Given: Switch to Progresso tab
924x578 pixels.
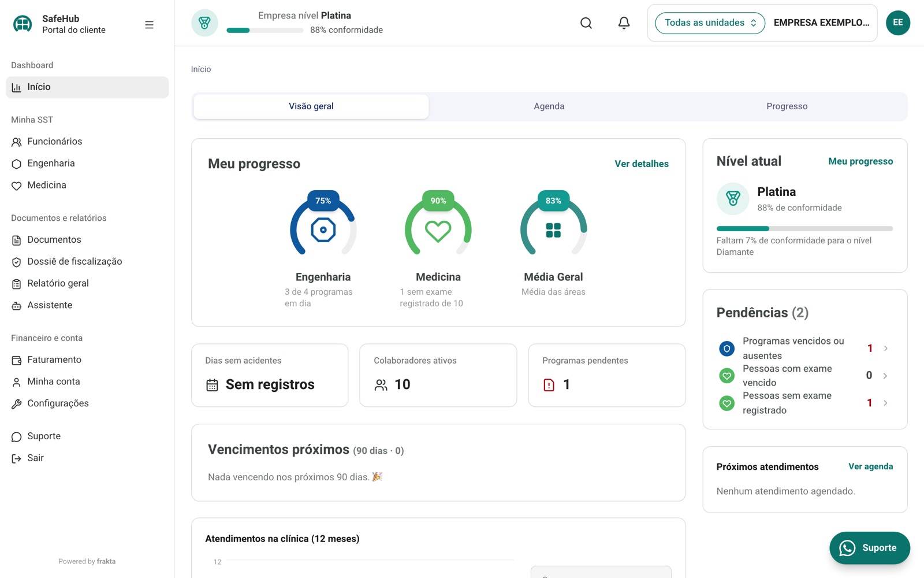Looking at the screenshot, I should point(787,106).
